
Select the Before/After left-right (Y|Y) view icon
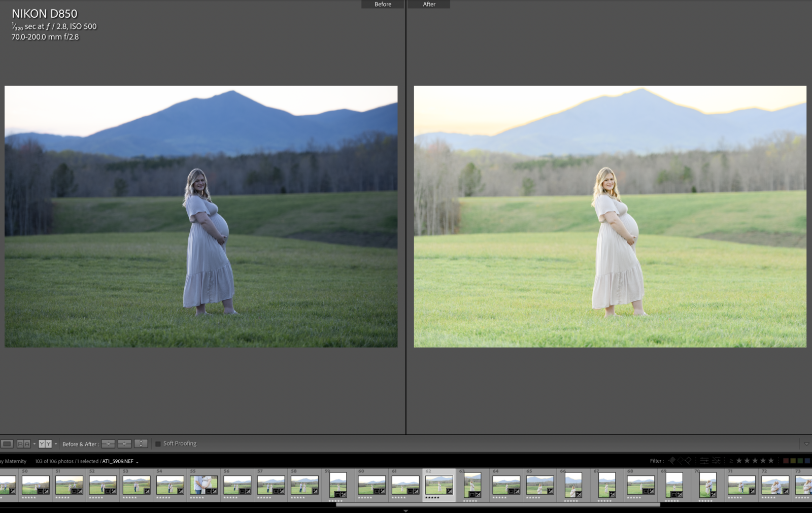pos(45,443)
